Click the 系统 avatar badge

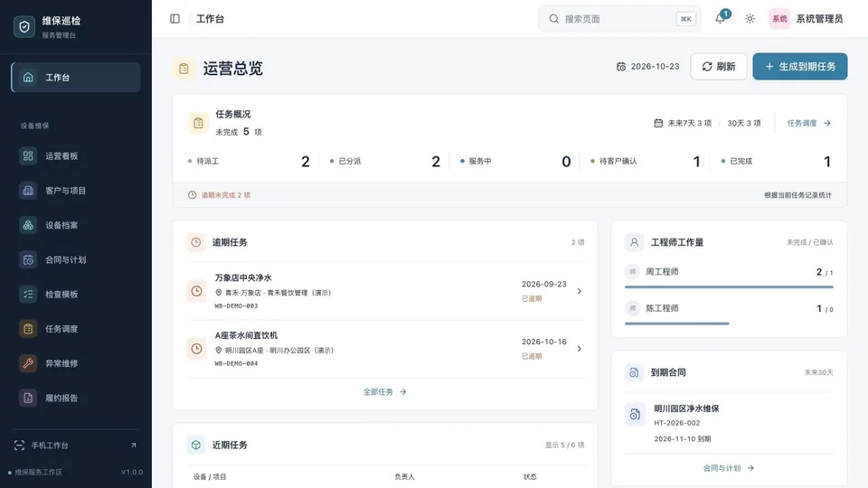779,19
